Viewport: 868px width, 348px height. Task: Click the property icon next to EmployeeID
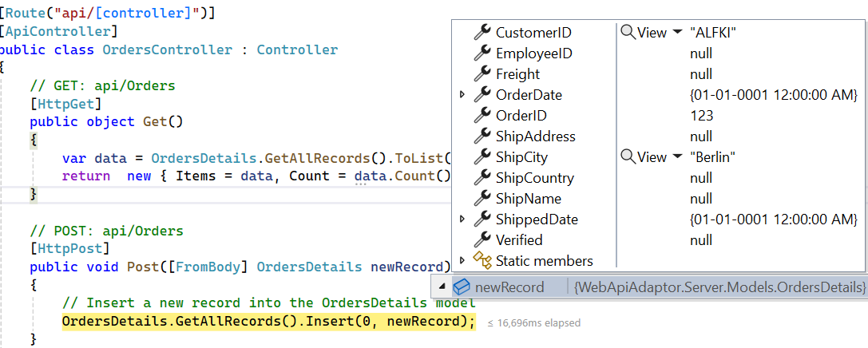(x=482, y=53)
